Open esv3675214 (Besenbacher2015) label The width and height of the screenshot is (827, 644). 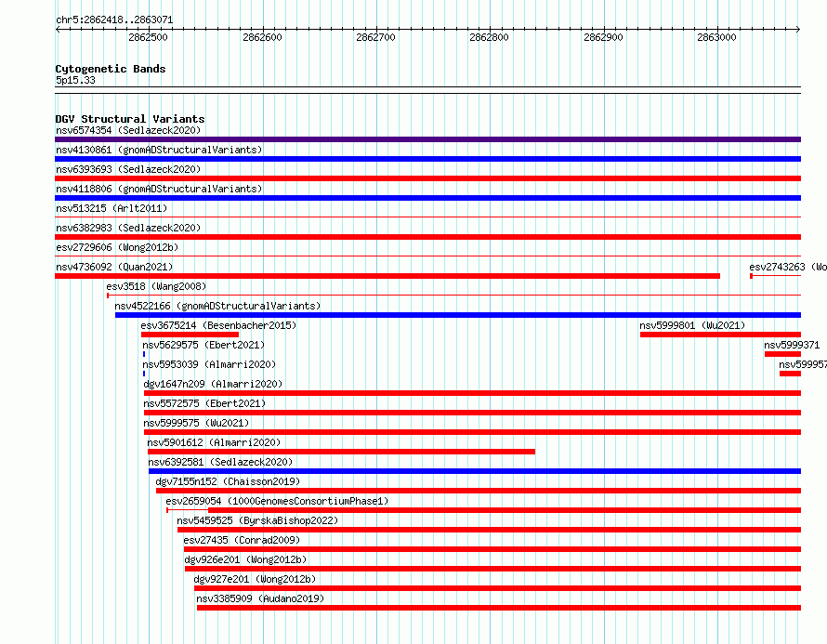click(x=218, y=325)
